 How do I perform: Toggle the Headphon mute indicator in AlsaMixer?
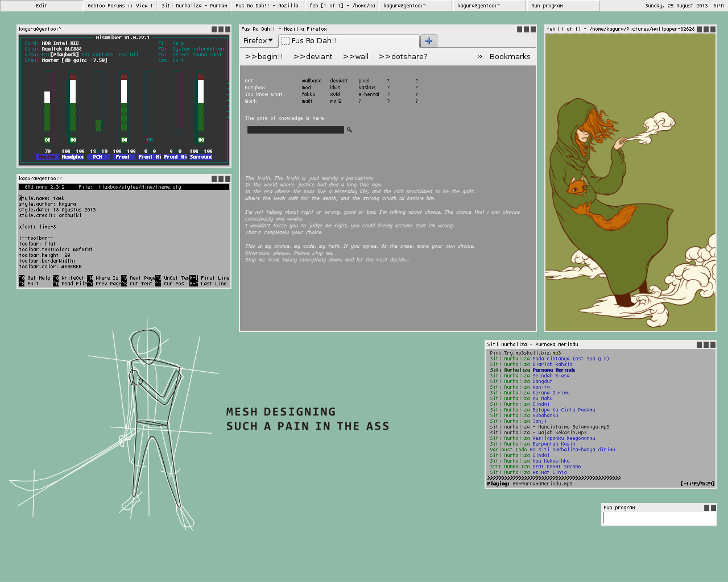point(73,140)
